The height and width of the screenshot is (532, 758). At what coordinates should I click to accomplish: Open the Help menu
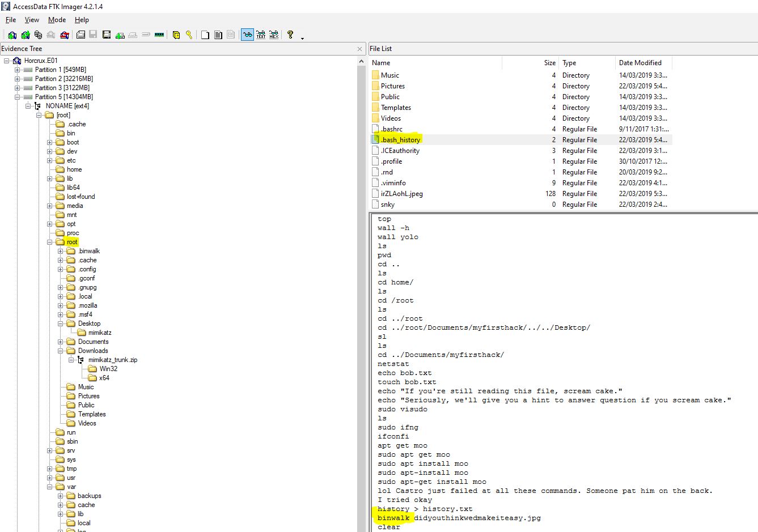click(x=82, y=20)
